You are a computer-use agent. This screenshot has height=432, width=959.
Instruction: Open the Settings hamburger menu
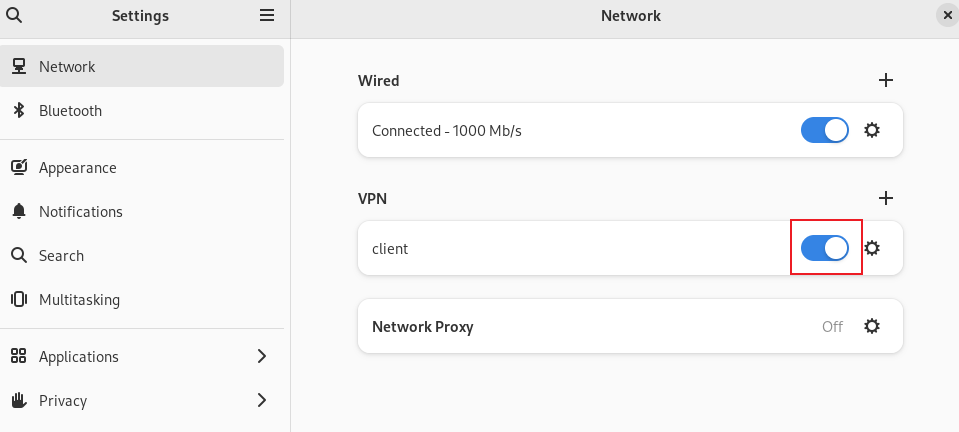[267, 15]
